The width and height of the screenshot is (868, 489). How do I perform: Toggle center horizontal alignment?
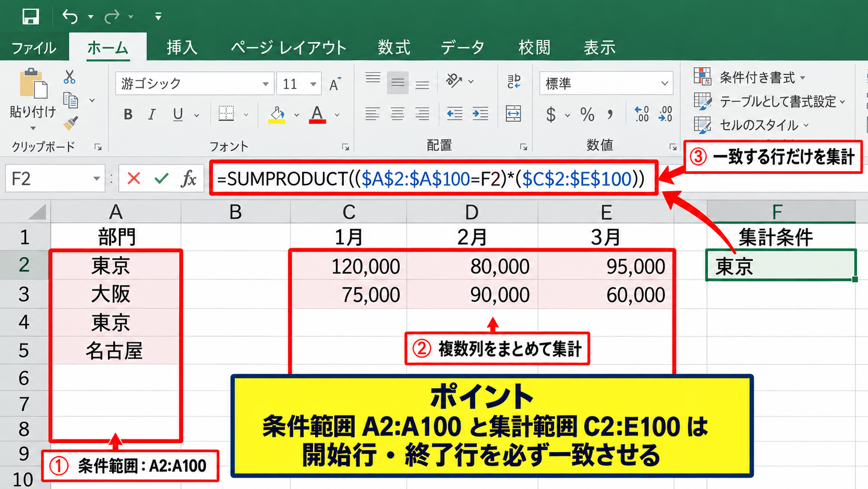click(398, 114)
